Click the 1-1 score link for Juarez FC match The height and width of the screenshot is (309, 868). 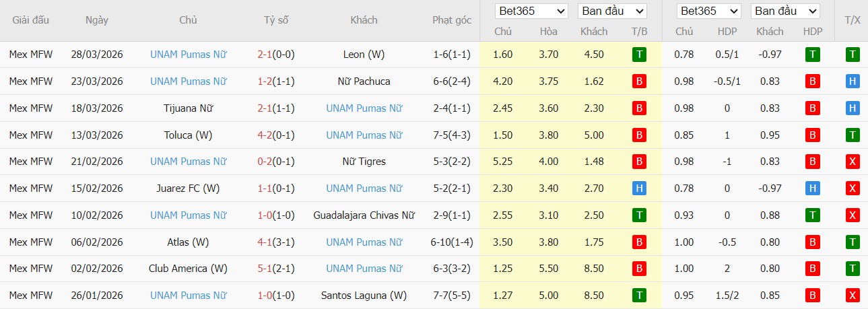point(265,188)
